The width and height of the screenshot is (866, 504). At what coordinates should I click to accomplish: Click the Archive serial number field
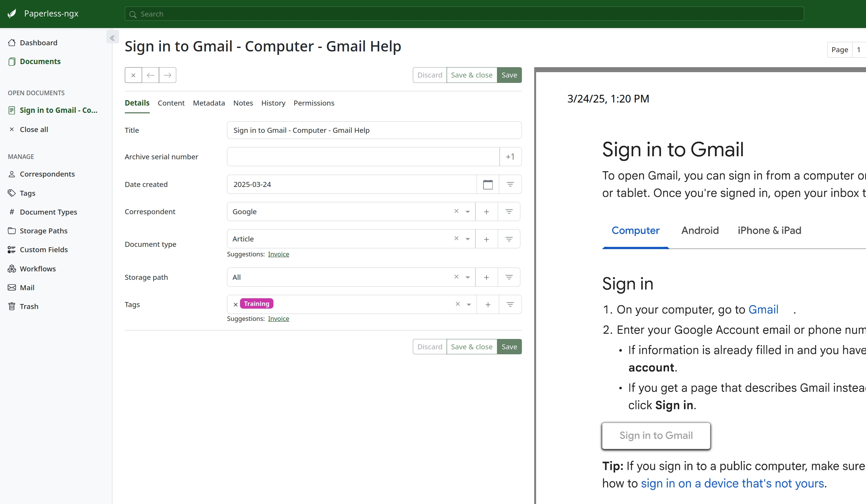pyautogui.click(x=363, y=157)
